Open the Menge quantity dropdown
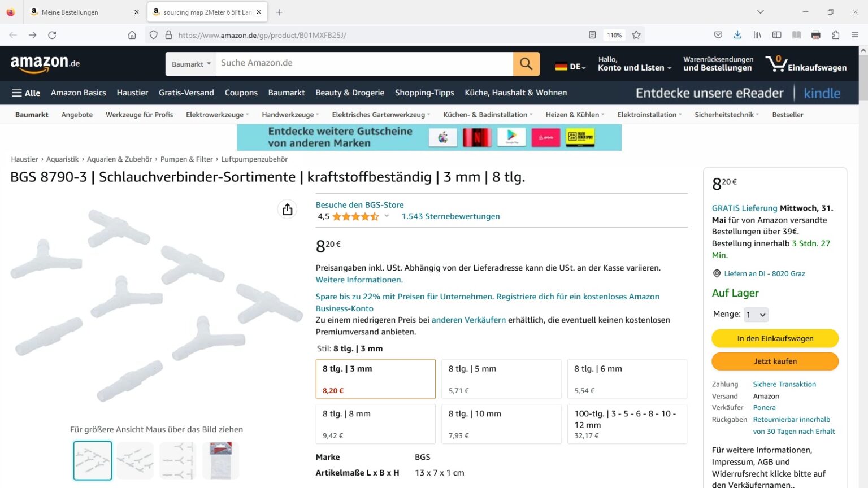Viewport: 868px width, 488px height. click(x=756, y=315)
